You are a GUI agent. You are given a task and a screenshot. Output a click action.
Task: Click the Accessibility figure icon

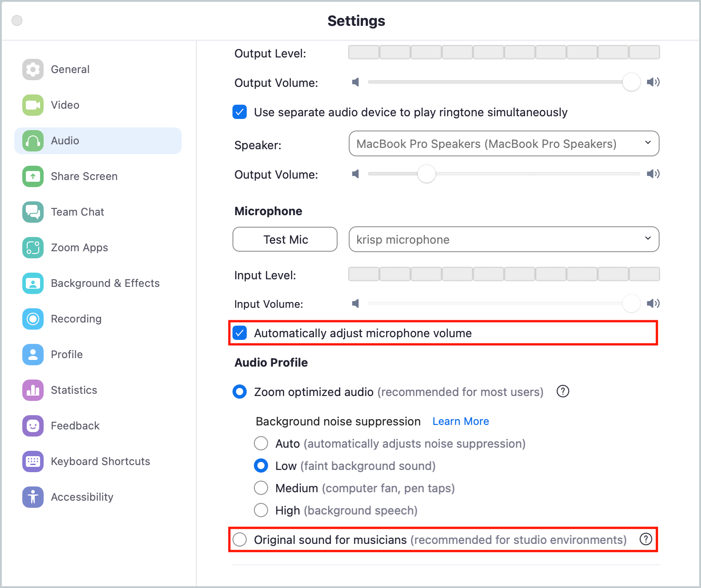[x=33, y=497]
